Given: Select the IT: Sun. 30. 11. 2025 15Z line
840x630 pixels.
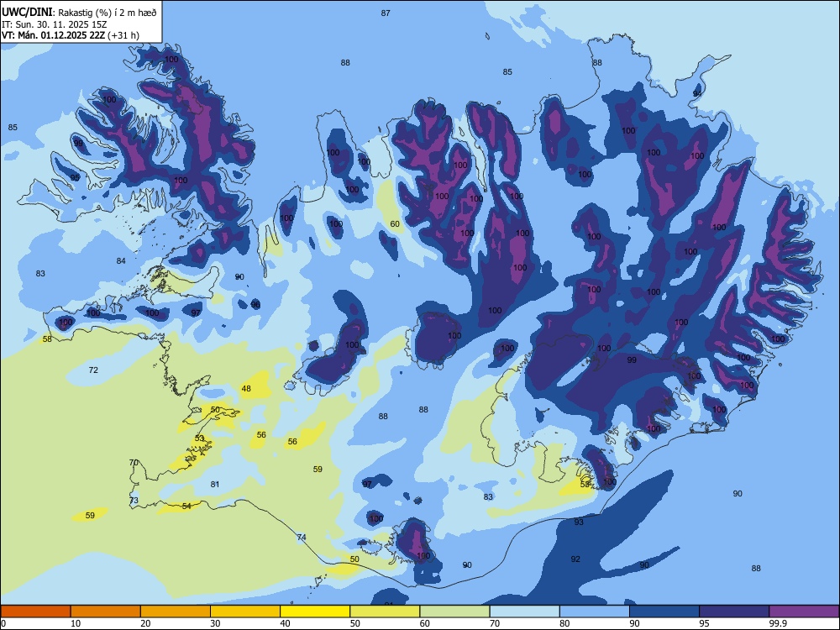Looking at the screenshot, I should click(54, 24).
